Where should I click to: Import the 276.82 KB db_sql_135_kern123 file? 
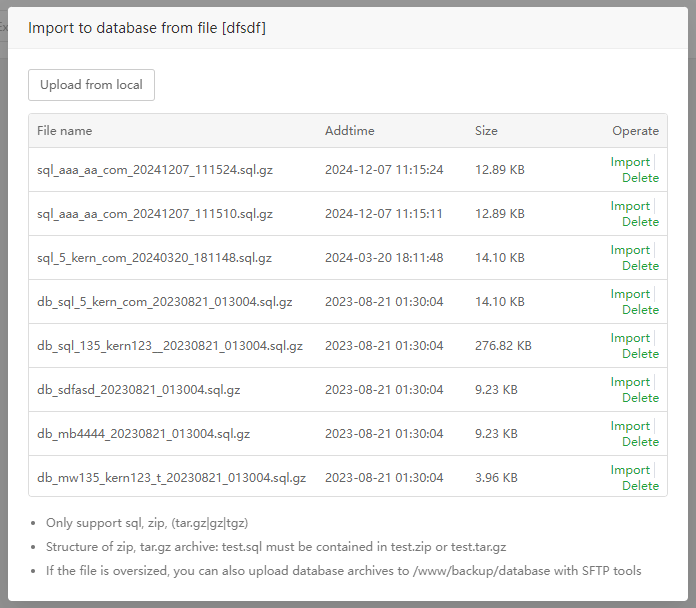point(630,338)
